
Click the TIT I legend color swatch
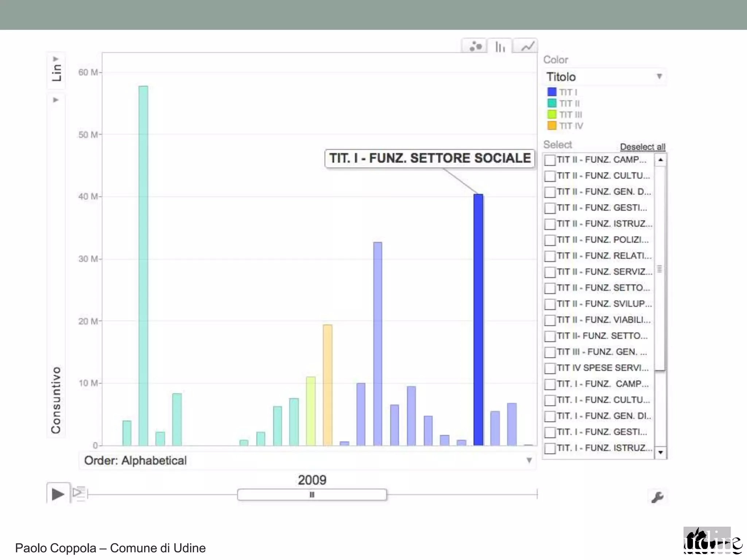coord(552,92)
